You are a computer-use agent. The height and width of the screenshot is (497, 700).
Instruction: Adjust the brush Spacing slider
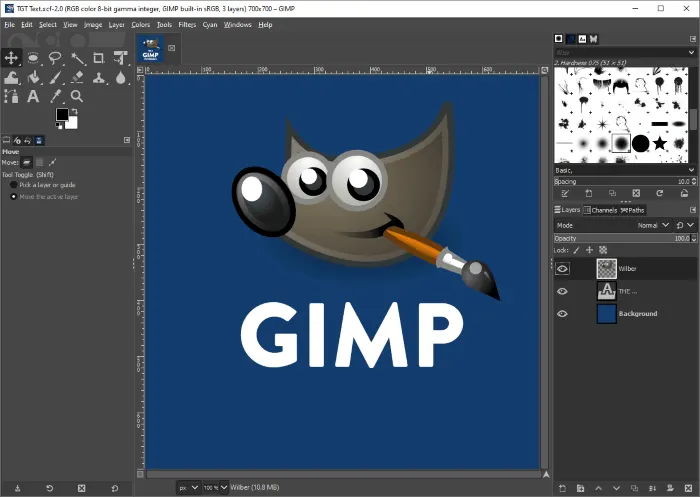tap(622, 181)
